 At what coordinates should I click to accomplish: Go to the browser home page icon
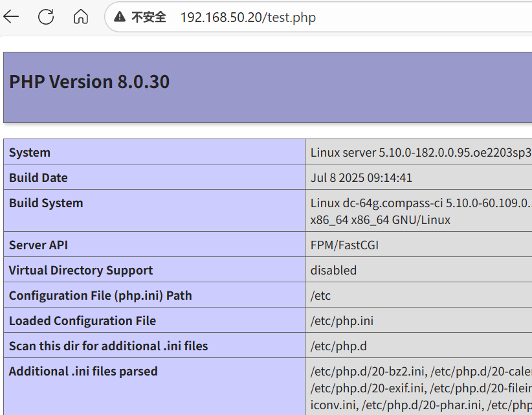81,17
